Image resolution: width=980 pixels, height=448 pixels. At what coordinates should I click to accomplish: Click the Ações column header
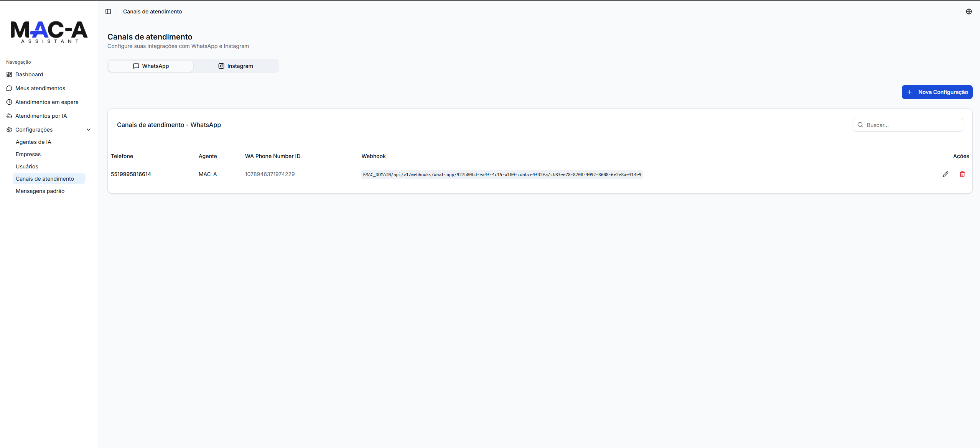click(961, 156)
